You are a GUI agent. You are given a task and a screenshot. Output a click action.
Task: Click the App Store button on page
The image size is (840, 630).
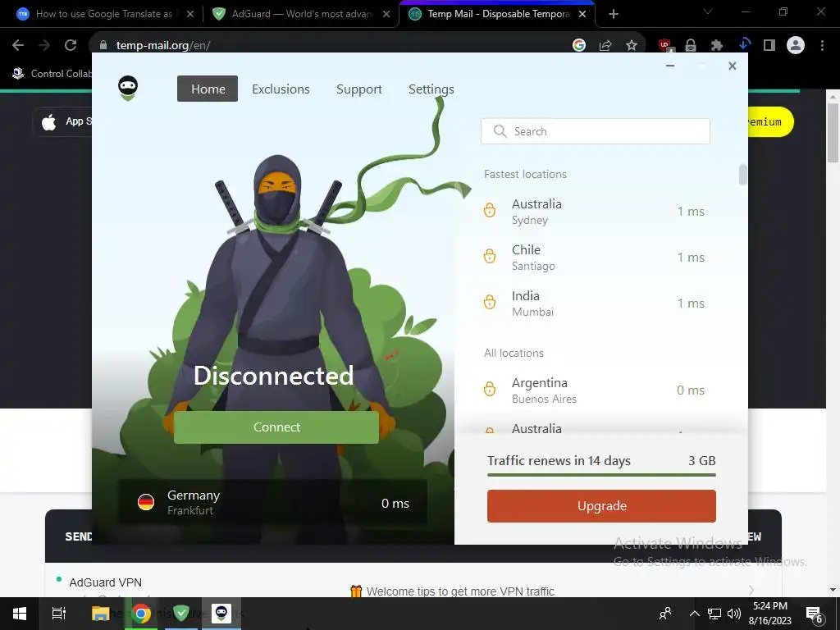click(64, 121)
